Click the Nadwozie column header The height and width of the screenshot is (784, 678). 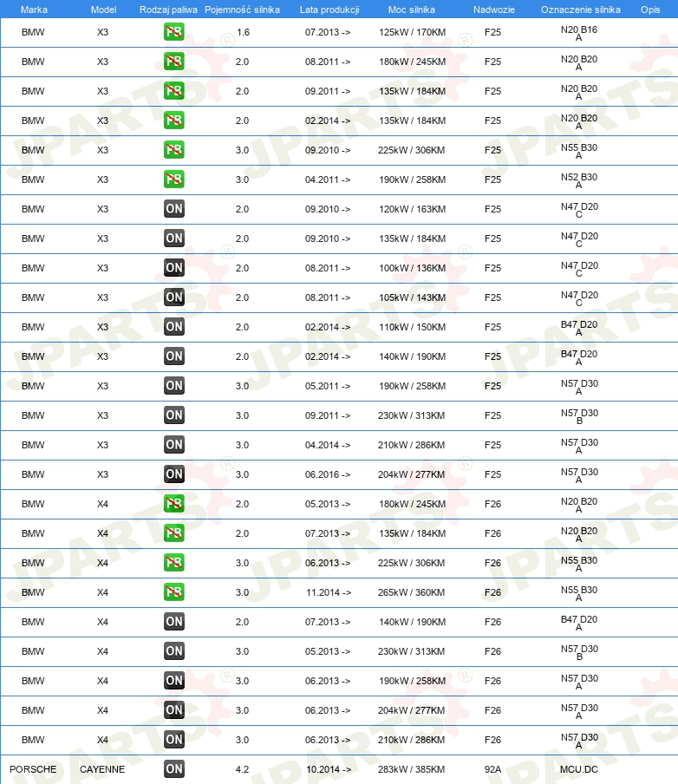point(494,10)
